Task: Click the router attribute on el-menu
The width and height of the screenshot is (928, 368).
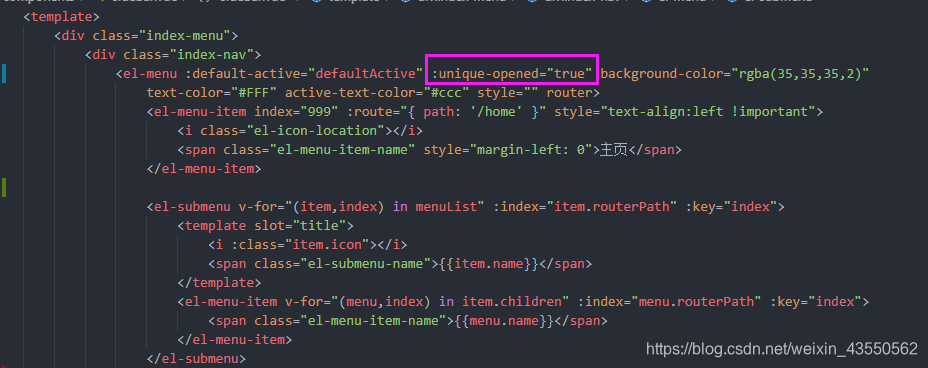Action: pyautogui.click(x=569, y=93)
